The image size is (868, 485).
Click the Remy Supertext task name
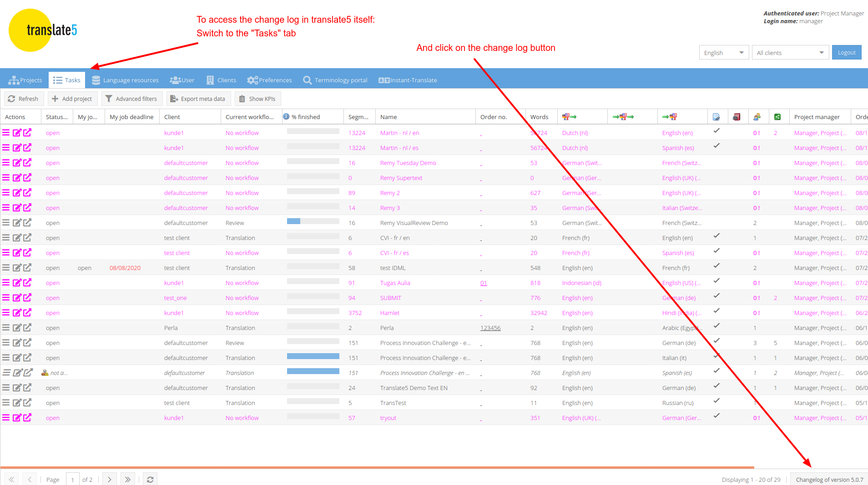click(x=401, y=178)
